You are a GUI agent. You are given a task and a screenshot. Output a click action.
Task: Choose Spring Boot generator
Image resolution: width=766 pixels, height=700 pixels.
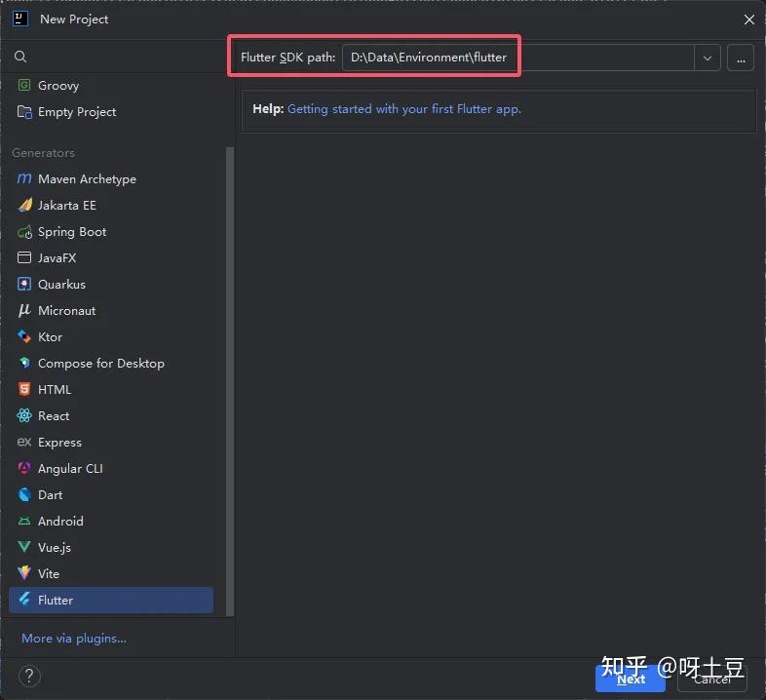[x=111, y=232]
